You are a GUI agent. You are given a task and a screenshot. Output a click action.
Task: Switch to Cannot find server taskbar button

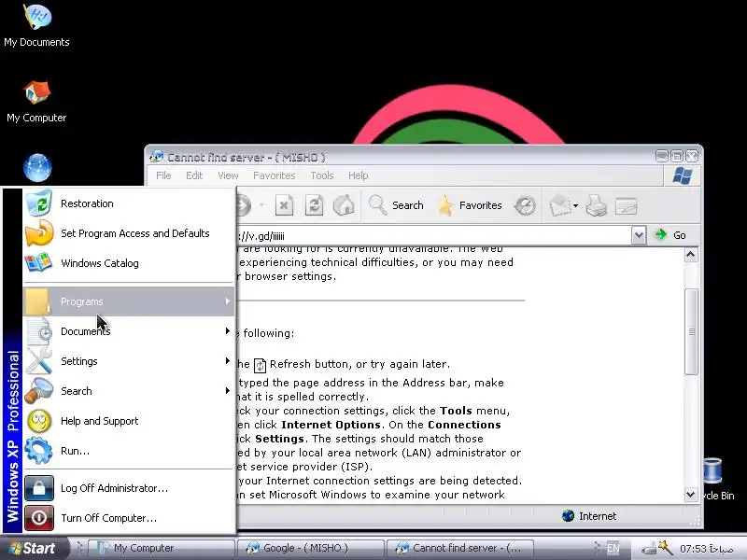(x=459, y=548)
